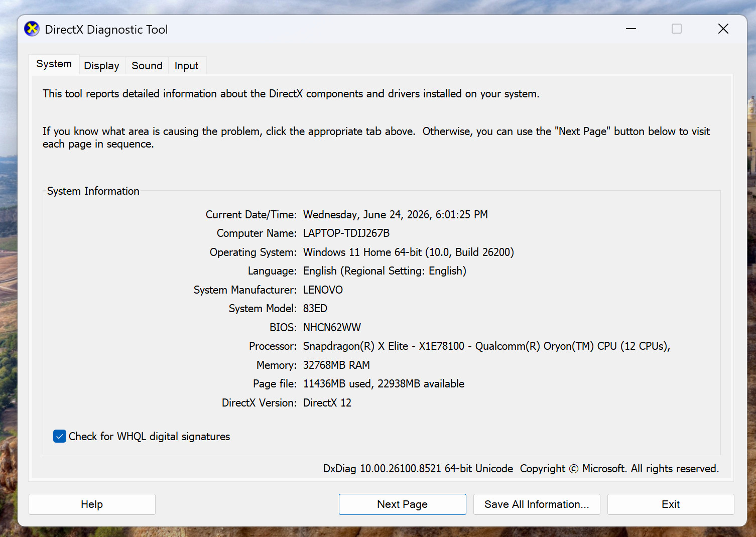Click the system model value 83ED
Image resolution: width=756 pixels, height=537 pixels.
315,309
